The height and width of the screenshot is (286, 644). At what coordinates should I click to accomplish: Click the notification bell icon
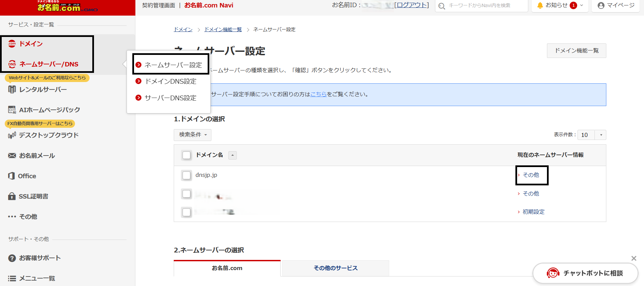point(540,5)
